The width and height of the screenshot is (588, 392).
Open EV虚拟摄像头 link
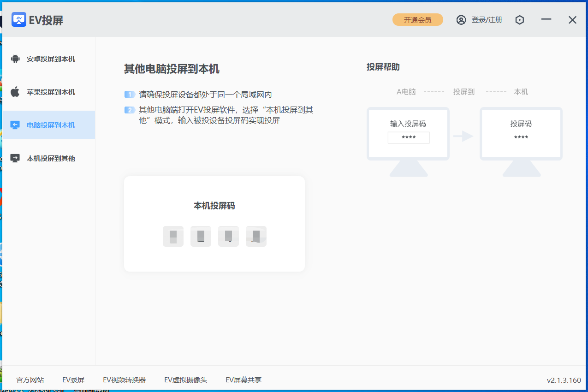click(185, 380)
